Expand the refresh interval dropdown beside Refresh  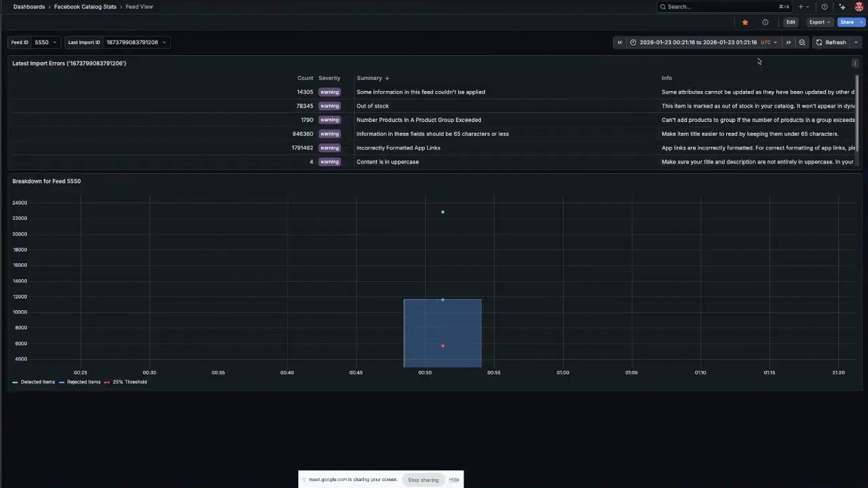point(856,42)
